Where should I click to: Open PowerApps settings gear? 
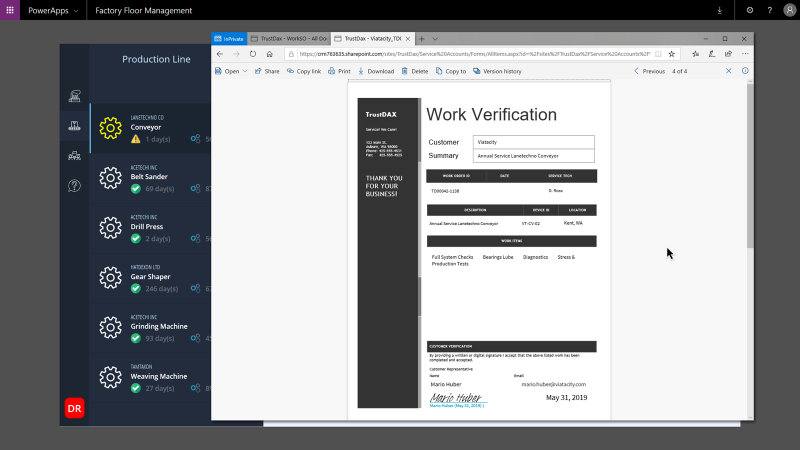coord(749,10)
